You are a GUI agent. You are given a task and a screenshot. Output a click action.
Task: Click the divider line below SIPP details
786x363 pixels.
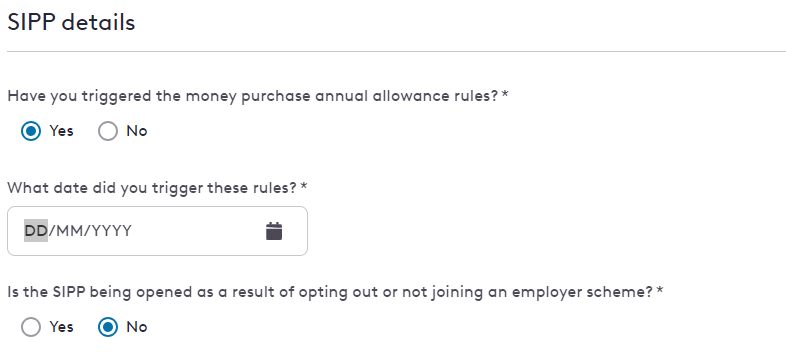pos(397,51)
